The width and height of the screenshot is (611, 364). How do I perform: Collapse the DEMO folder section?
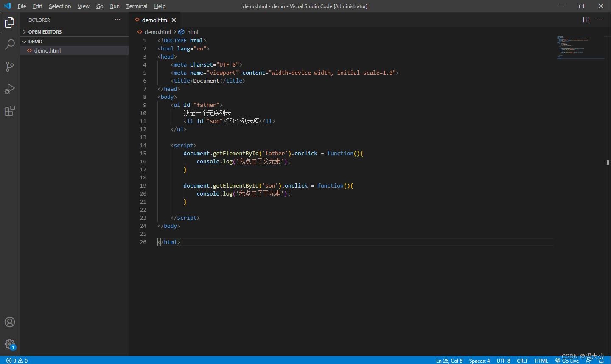[74, 42]
